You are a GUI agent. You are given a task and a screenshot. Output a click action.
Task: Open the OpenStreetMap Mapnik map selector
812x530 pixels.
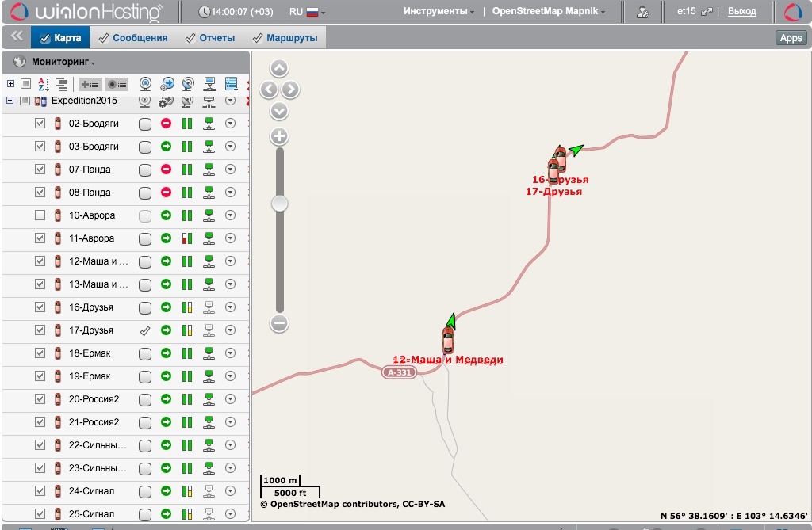549,12
